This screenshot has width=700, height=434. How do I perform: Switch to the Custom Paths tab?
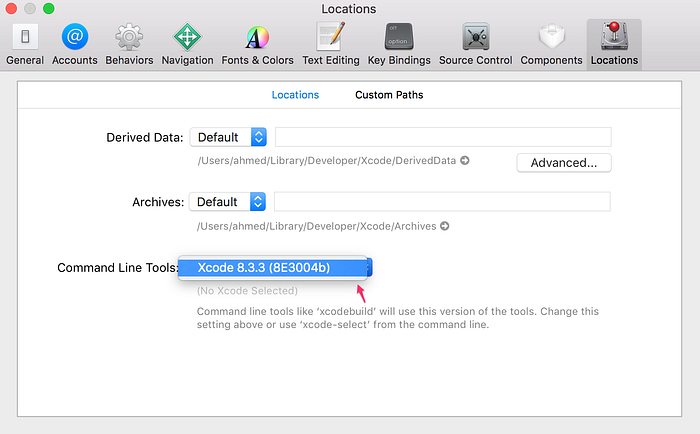(x=389, y=95)
